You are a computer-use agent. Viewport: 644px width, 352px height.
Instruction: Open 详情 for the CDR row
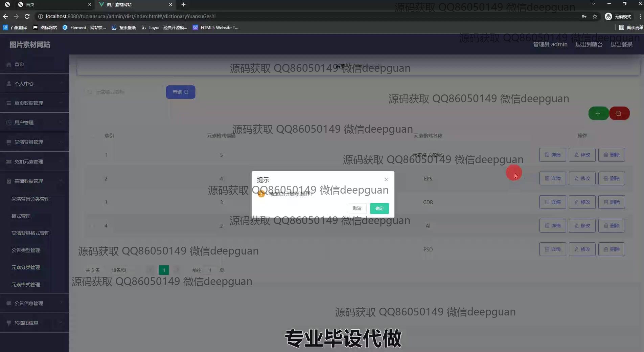553,202
